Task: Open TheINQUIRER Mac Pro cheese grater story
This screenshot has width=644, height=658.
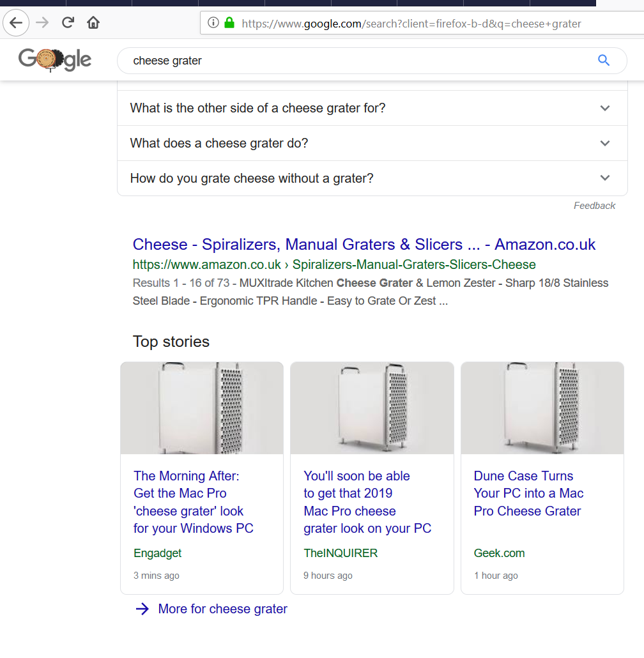Action: click(367, 502)
